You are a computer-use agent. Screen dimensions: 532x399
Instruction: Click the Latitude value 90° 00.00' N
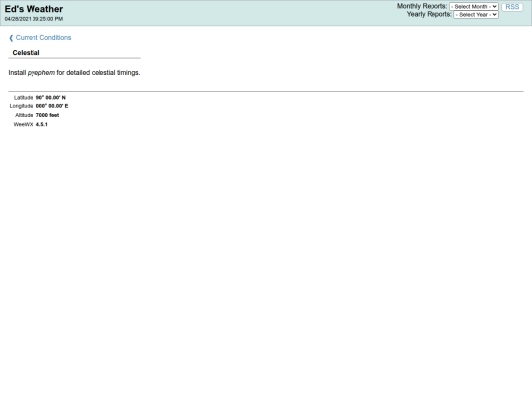pos(51,97)
